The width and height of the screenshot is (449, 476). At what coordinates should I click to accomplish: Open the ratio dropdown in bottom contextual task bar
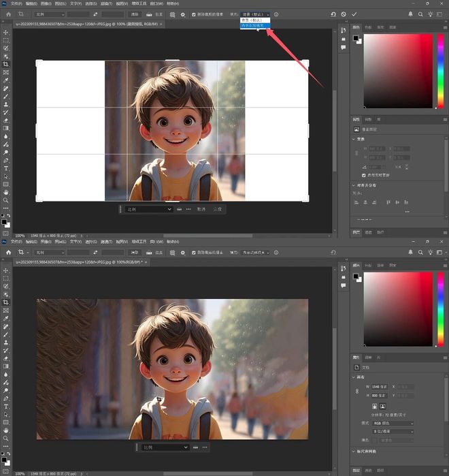[165, 447]
